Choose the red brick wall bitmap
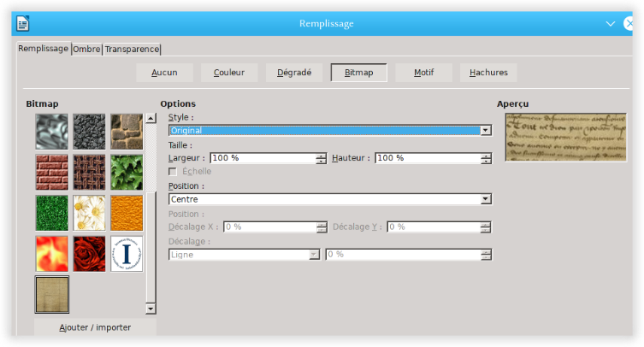Viewport: 644px width, 347px height. (x=51, y=172)
